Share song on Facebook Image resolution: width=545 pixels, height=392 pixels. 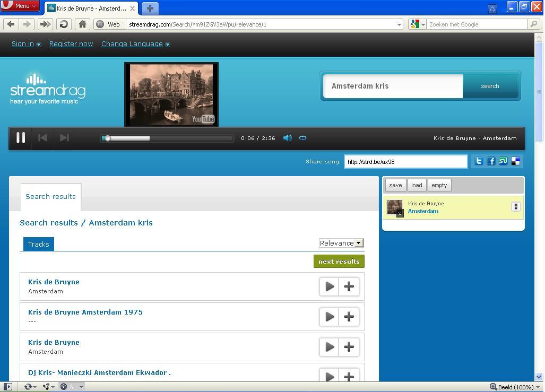[x=491, y=161]
